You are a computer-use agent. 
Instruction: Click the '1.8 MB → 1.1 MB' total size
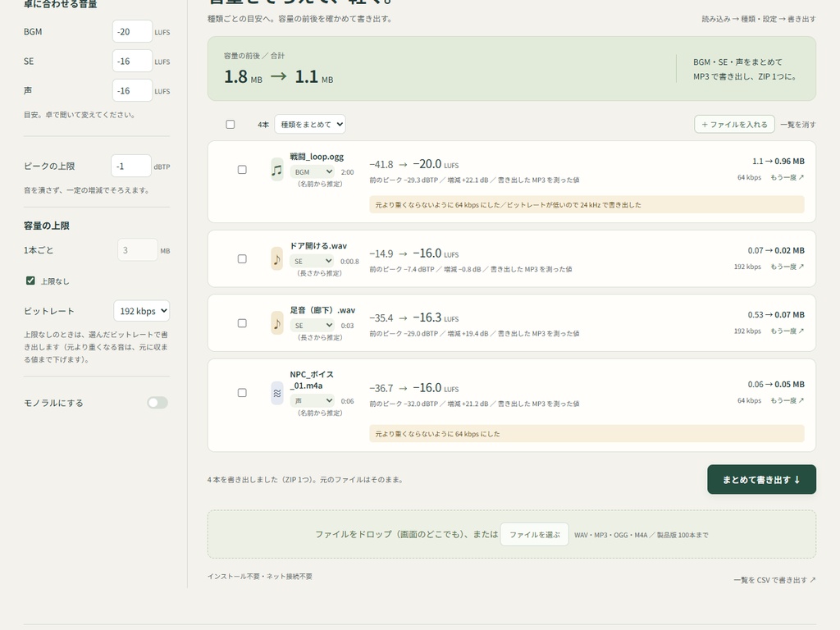279,77
